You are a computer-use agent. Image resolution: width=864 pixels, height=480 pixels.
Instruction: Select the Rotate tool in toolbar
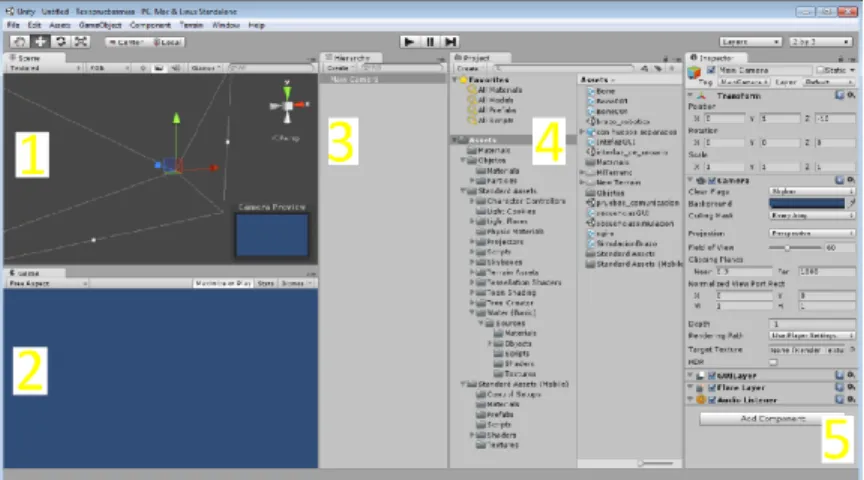coord(61,42)
